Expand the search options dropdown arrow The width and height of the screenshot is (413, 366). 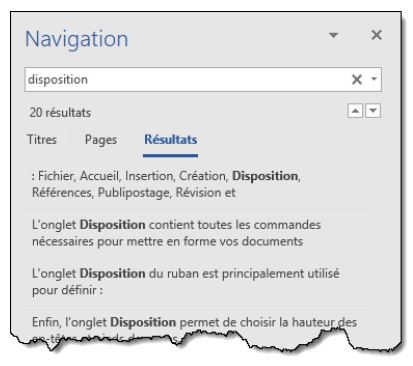click(x=374, y=79)
